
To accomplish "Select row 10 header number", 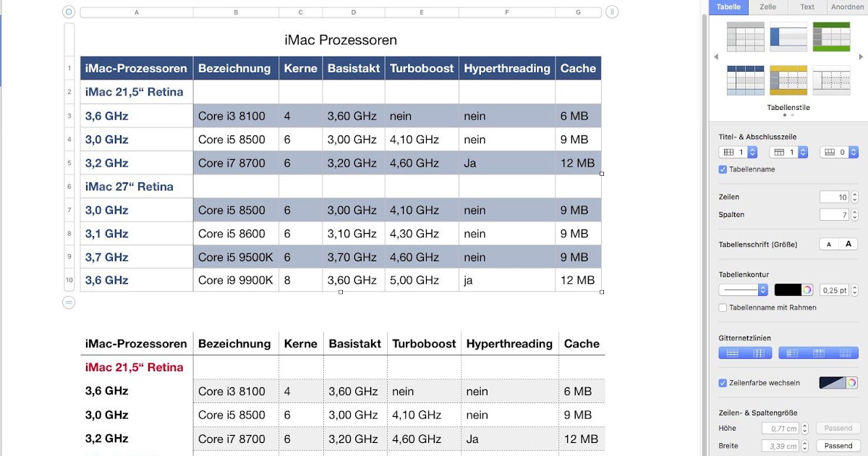I will coord(69,280).
